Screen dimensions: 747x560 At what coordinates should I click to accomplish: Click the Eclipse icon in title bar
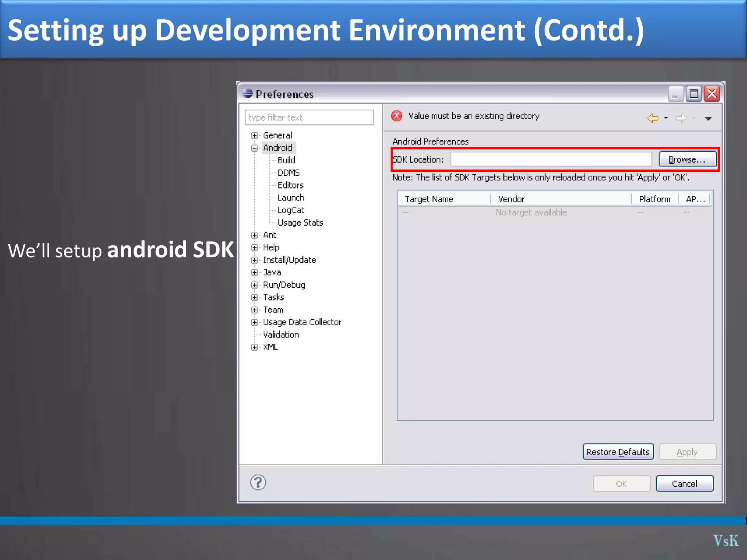247,94
